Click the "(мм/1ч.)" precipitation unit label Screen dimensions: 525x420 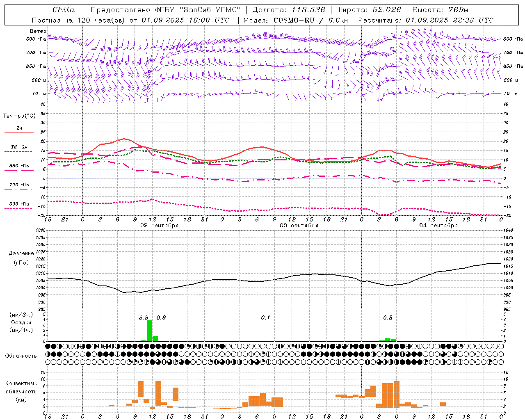pyautogui.click(x=21, y=330)
